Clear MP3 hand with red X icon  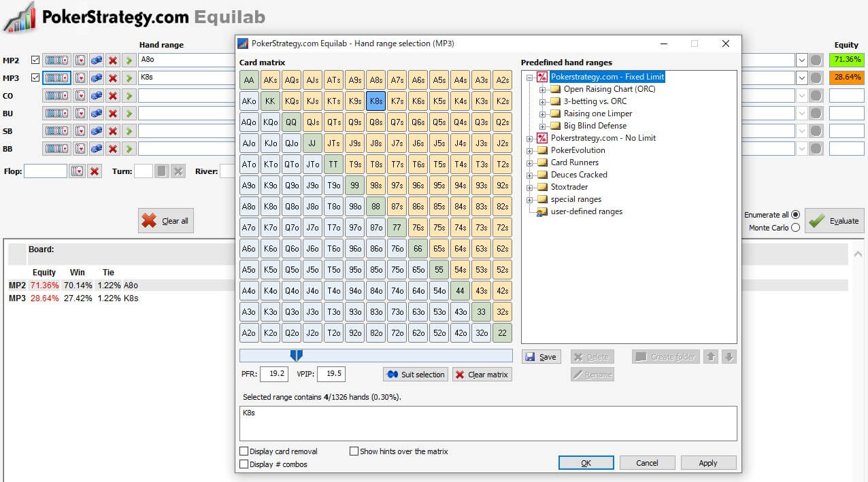click(x=113, y=78)
